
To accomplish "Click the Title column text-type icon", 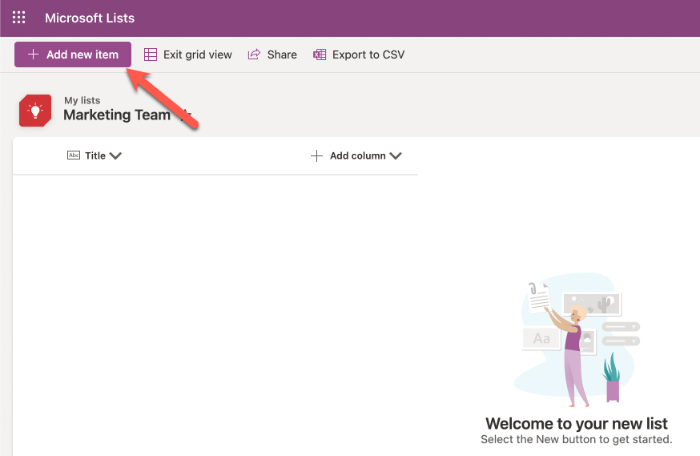I will (x=73, y=155).
